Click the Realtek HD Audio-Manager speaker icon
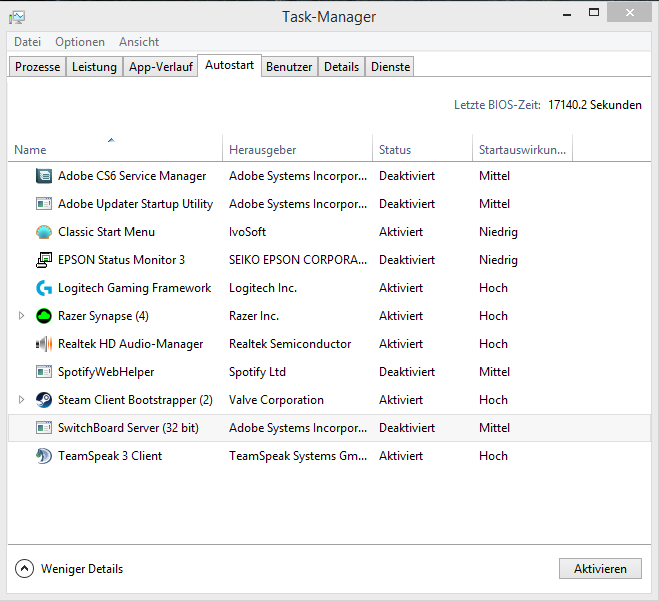This screenshot has width=659, height=601. pyautogui.click(x=44, y=344)
